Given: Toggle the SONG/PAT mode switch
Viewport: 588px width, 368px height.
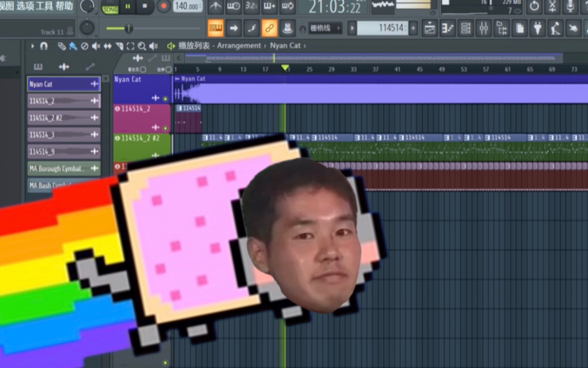Looking at the screenshot, I should click(110, 8).
